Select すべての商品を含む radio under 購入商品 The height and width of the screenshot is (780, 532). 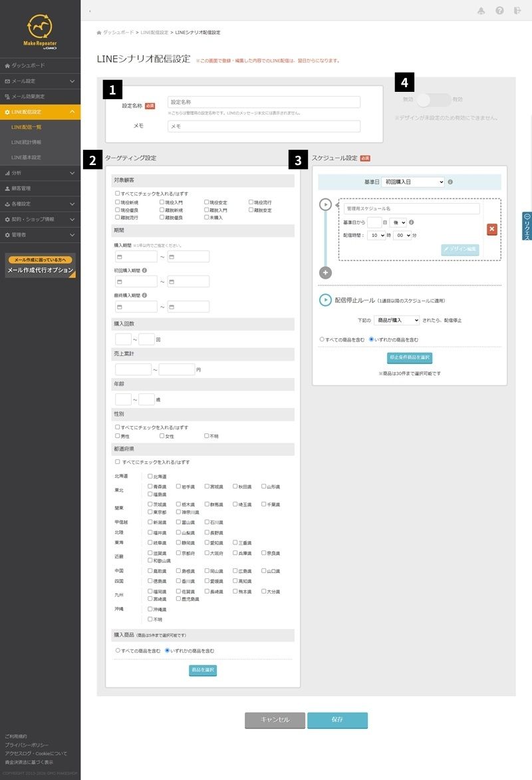118,651
